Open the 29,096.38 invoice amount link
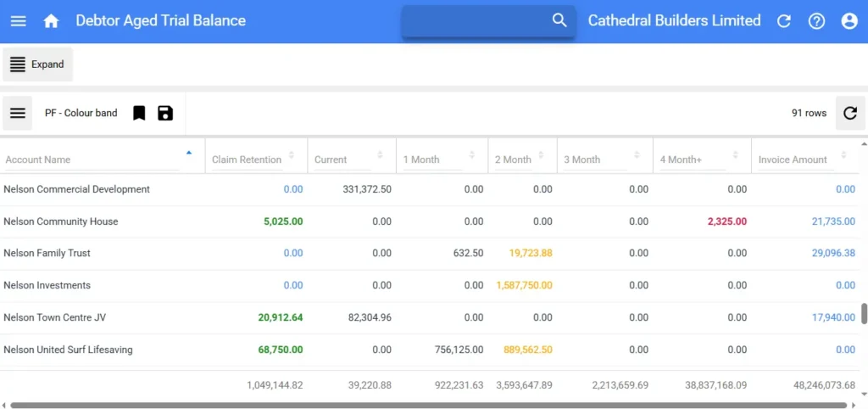The image size is (868, 409). click(x=834, y=253)
